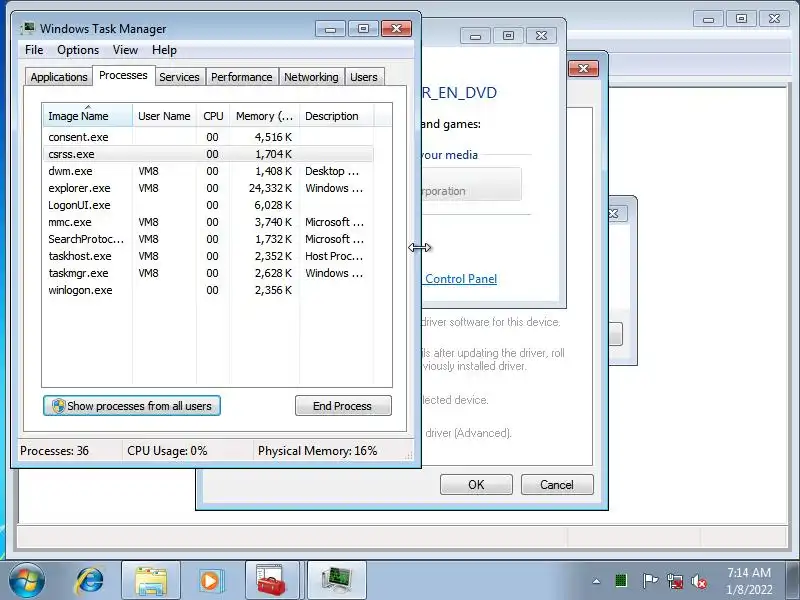This screenshot has height=600, width=800.
Task: Open the Start menu orb
Action: (27, 581)
